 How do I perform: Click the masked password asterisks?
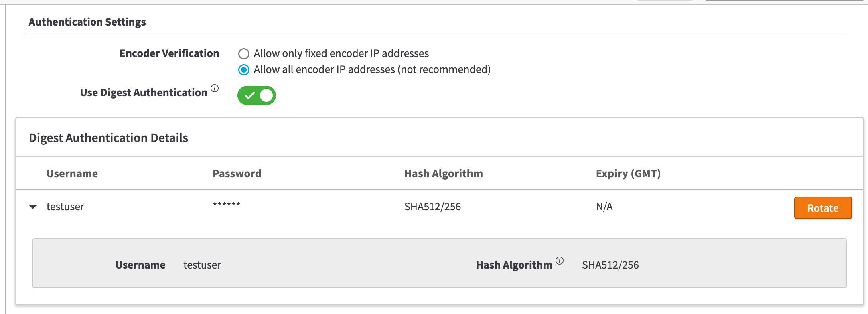coord(227,205)
